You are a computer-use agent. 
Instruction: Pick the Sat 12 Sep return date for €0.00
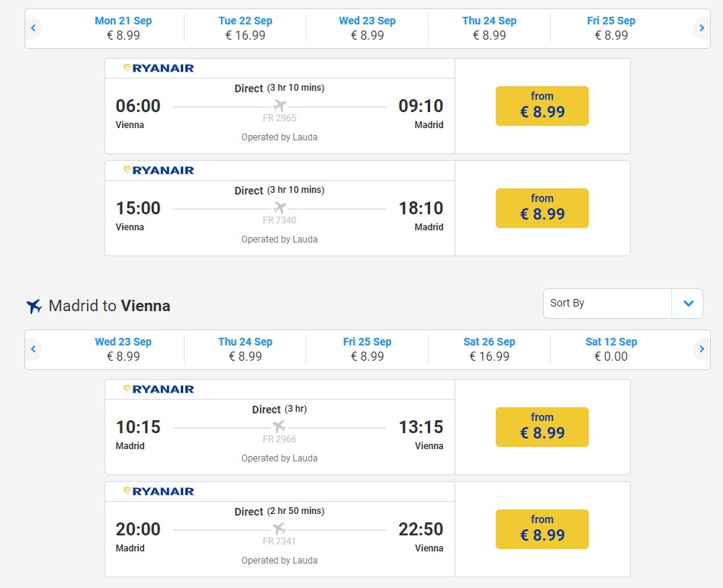pos(611,349)
